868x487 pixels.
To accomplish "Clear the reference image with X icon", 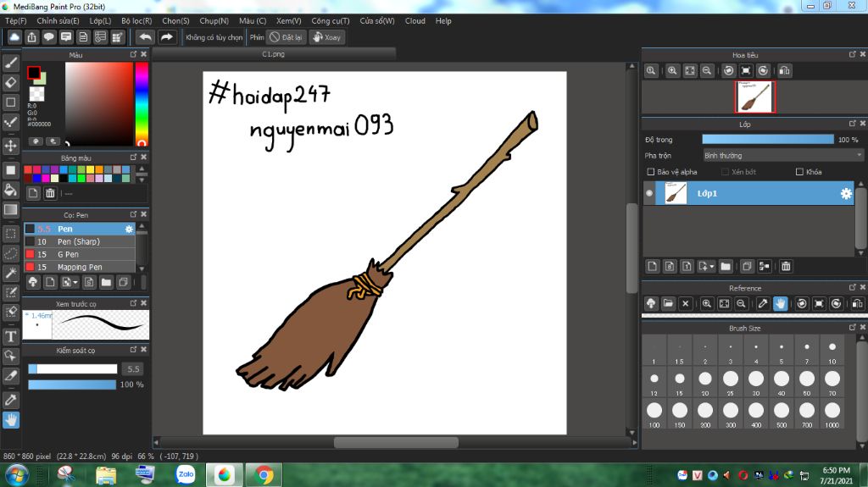I will [x=685, y=303].
